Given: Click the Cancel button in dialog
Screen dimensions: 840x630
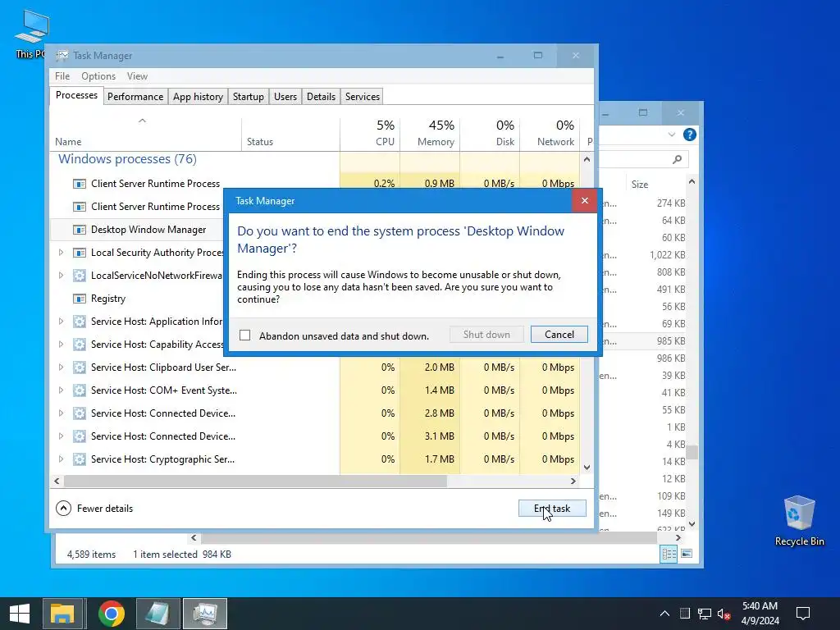Looking at the screenshot, I should click(x=559, y=335).
